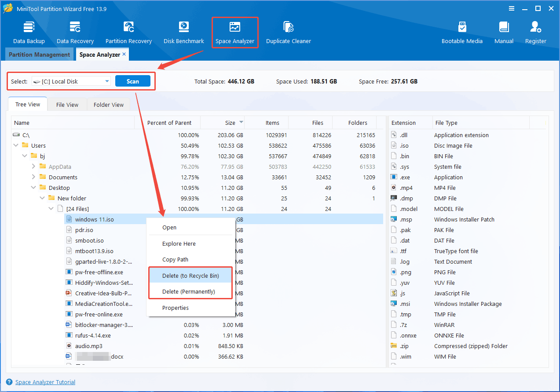Collapse the New folder node
This screenshot has height=392, width=560.
(x=43, y=198)
